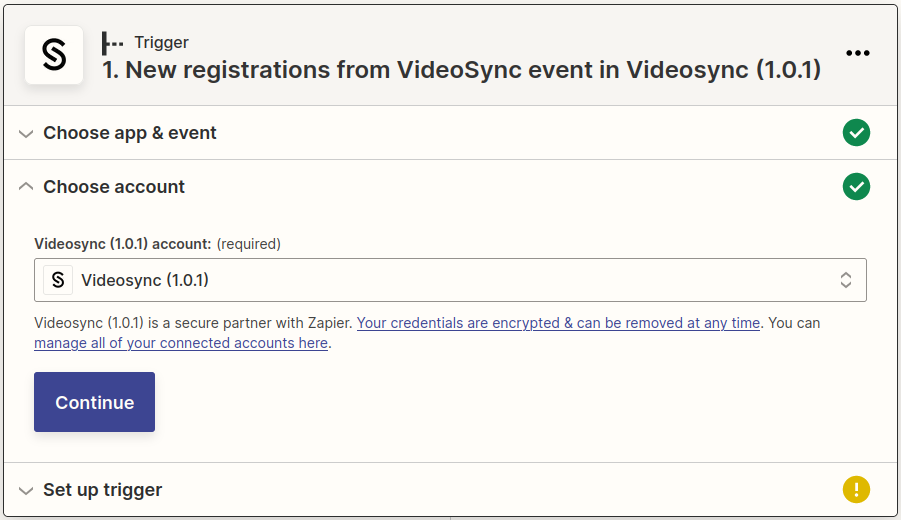901x520 pixels.
Task: Select the "Set up trigger" section heading
Action: coord(102,490)
